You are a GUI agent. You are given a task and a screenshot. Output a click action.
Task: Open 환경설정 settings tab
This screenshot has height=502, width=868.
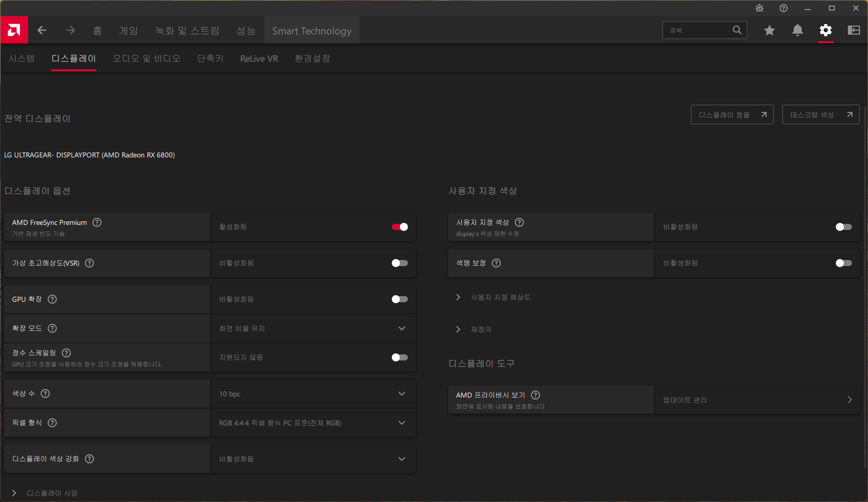(312, 59)
